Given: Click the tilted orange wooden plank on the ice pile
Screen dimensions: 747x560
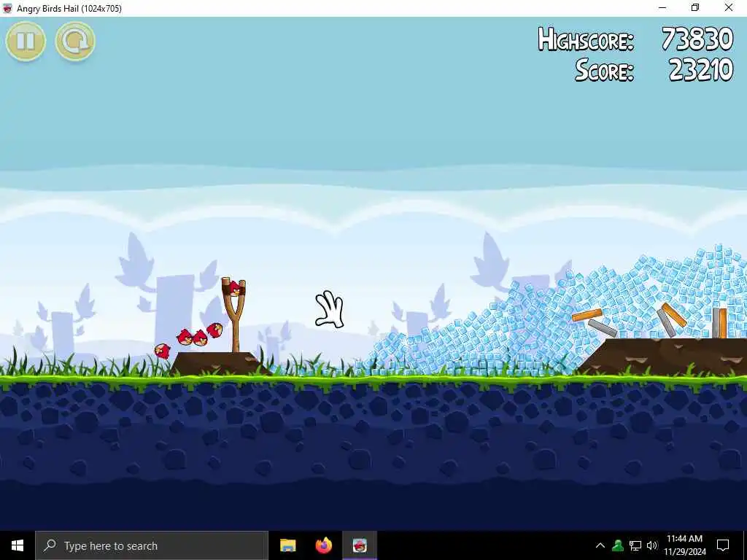Looking at the screenshot, I should [x=587, y=315].
